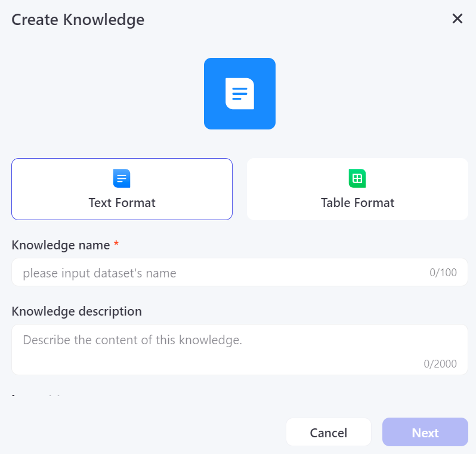Select the "Text Format" option label
The width and height of the screenshot is (476, 454).
[122, 203]
